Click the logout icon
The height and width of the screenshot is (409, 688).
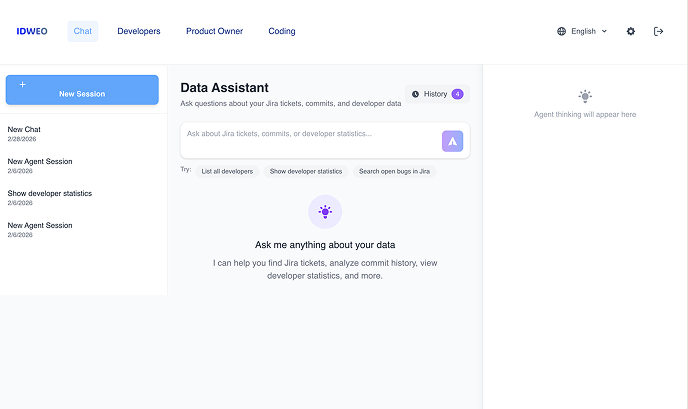coord(658,31)
